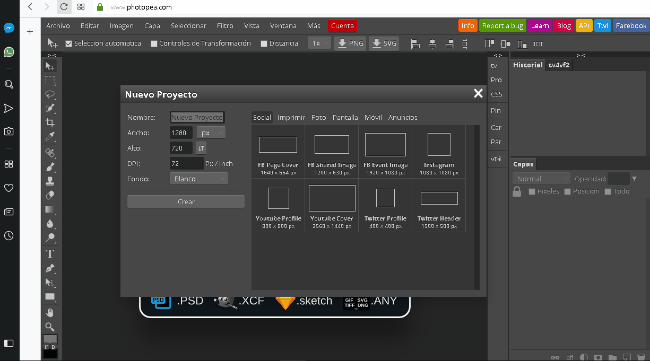The image size is (650, 361).
Task: Switch to the Imprimir templates tab
Action: click(x=291, y=118)
